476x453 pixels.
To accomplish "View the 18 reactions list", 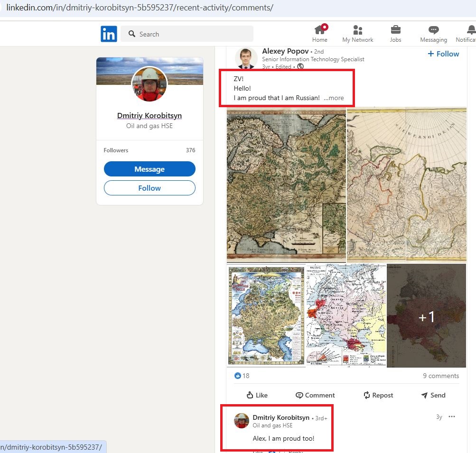I will click(x=242, y=376).
